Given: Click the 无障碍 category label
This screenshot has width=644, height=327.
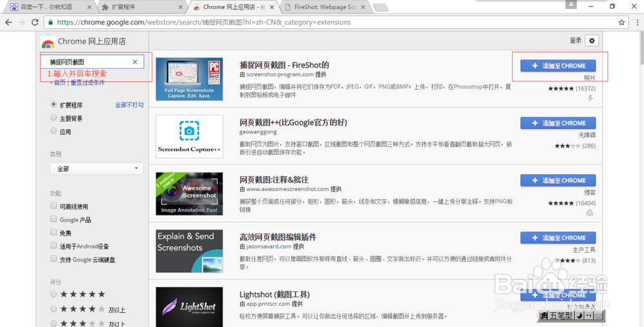Looking at the screenshot, I should click(587, 135).
